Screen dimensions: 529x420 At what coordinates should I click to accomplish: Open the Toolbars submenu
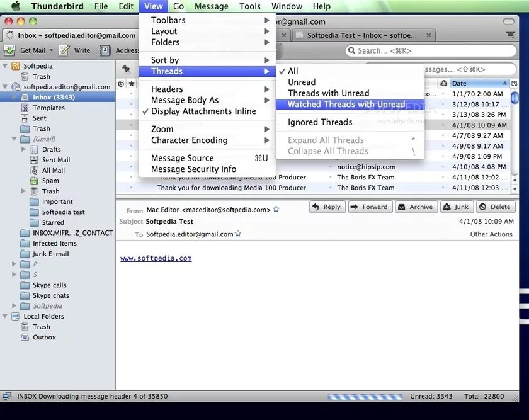point(207,20)
